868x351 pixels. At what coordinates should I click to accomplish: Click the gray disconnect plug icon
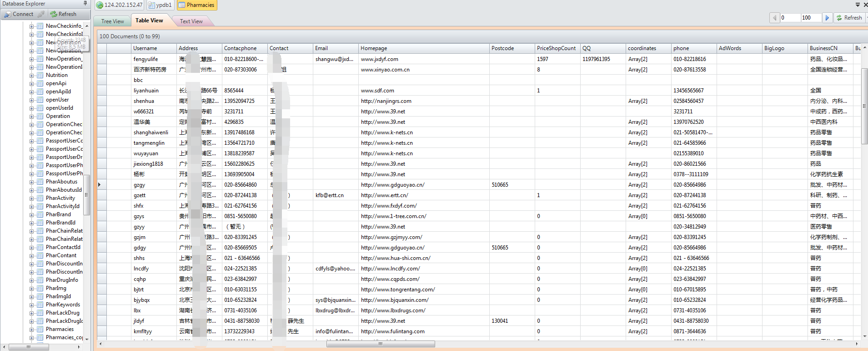coord(41,14)
